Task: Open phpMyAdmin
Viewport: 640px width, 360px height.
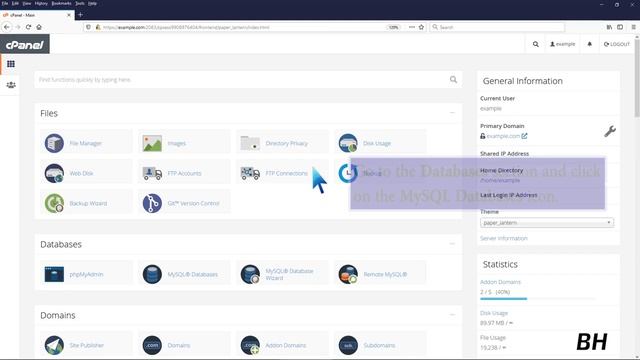Action: pos(54,274)
